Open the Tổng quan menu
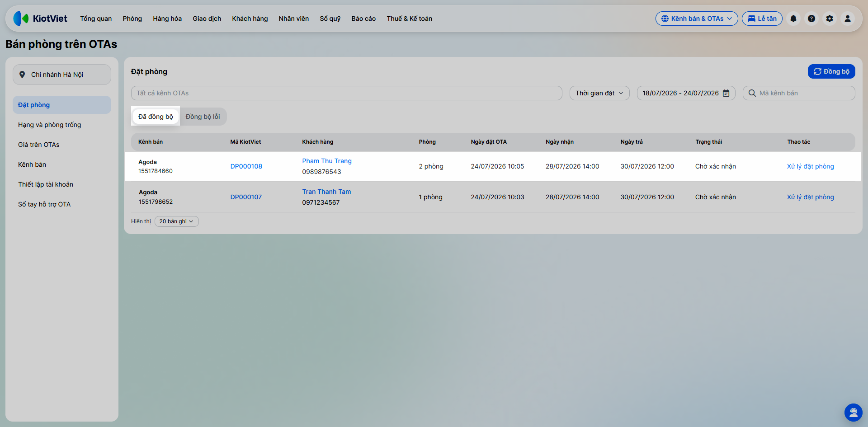The image size is (868, 427). tap(96, 19)
